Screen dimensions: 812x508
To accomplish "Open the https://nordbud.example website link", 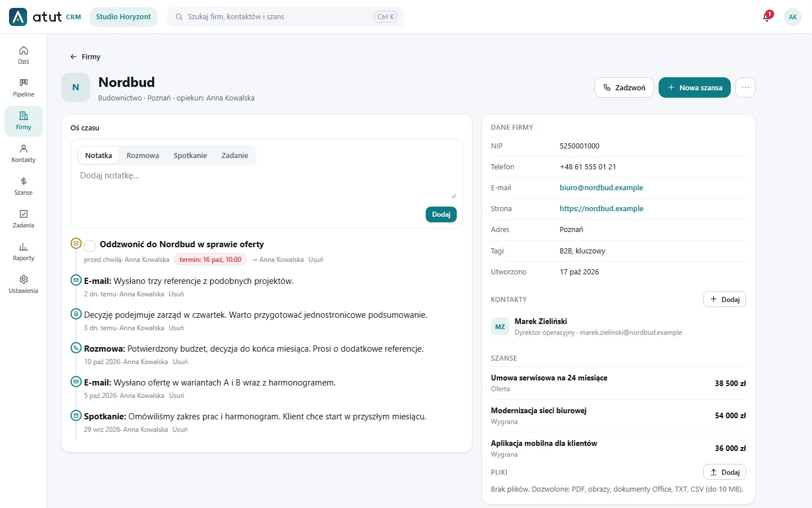I will click(x=601, y=208).
